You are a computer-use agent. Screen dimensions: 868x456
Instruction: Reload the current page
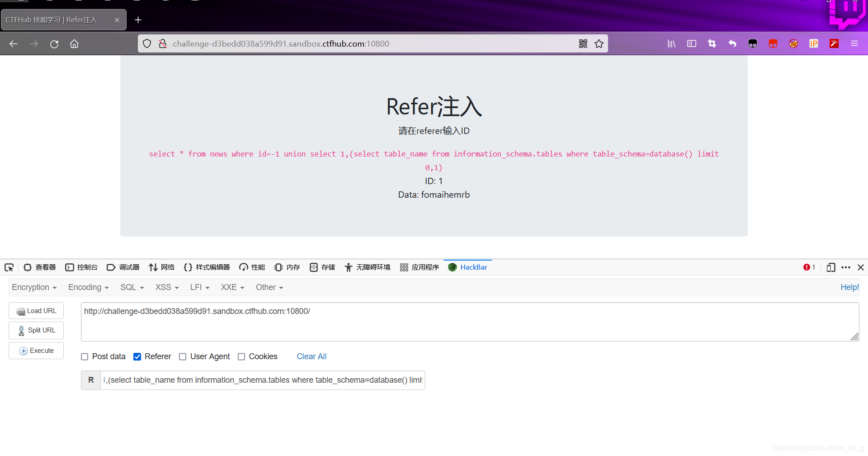click(54, 44)
